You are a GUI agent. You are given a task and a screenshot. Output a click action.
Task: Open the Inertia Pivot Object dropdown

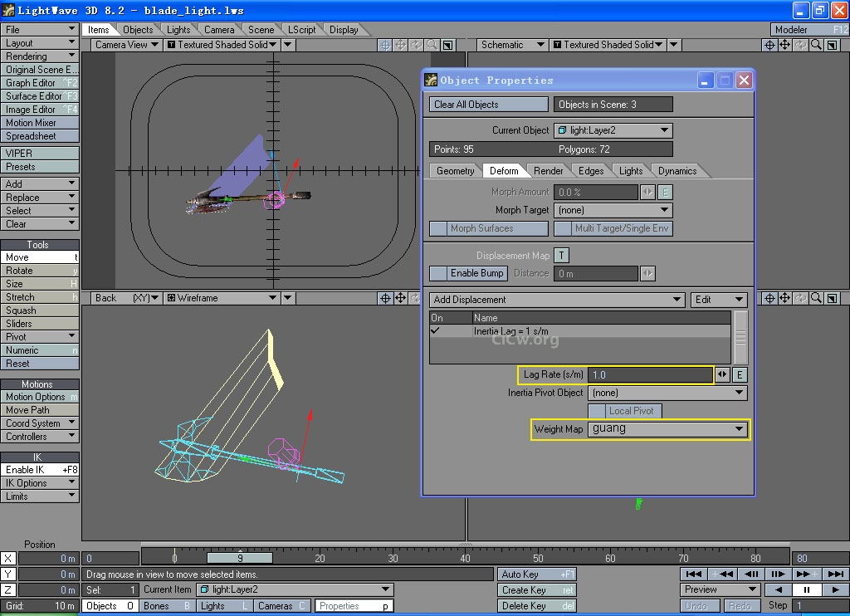click(x=668, y=393)
